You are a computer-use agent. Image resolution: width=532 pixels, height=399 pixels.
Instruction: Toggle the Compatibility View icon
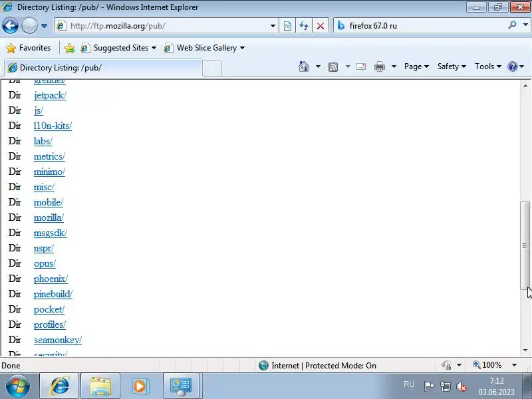pyautogui.click(x=287, y=26)
